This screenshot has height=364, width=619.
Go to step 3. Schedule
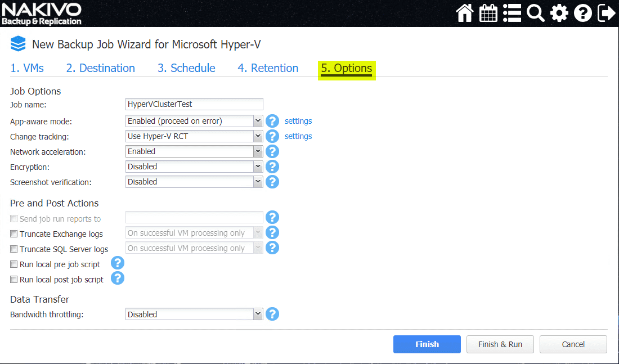[186, 68]
